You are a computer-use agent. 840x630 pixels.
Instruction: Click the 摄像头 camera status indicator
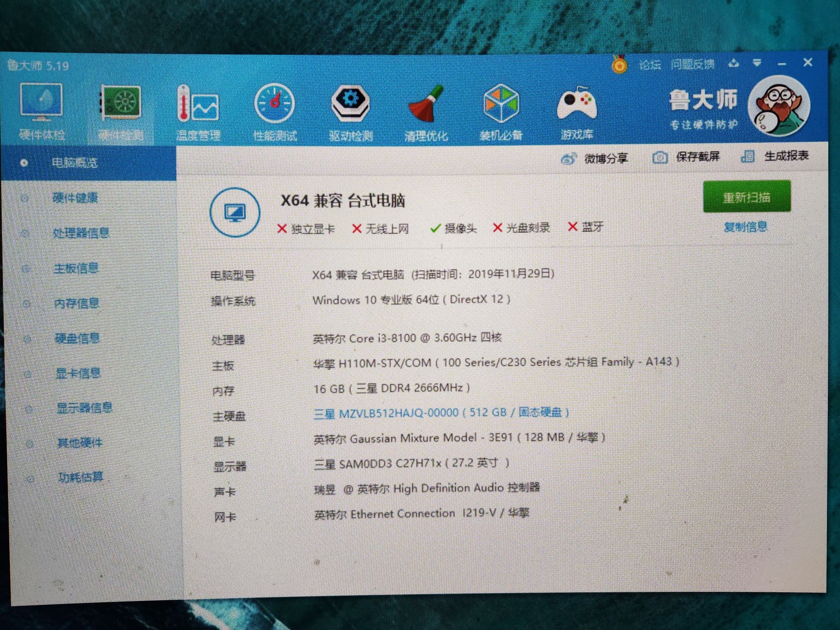[454, 228]
